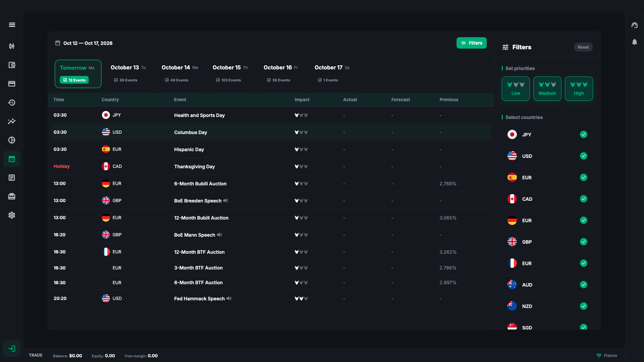Switch to the October 15 tab
Screen dimensions: 644x362
pyautogui.click(x=231, y=74)
